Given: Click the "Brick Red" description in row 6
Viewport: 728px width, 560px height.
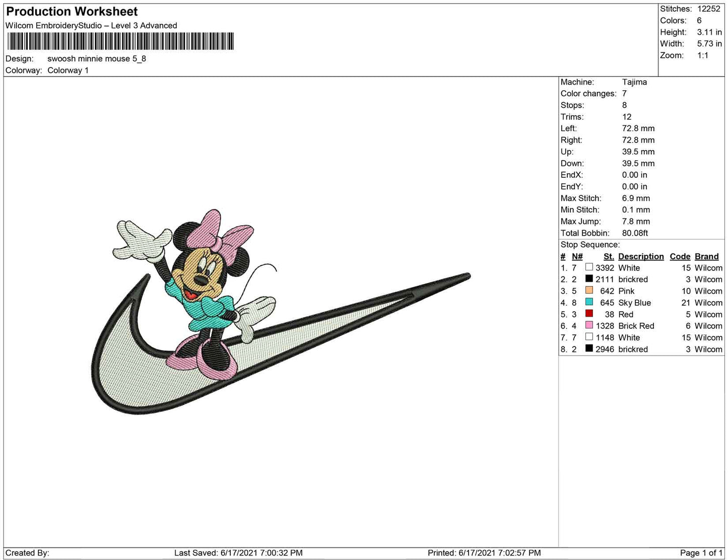Looking at the screenshot, I should (x=636, y=326).
